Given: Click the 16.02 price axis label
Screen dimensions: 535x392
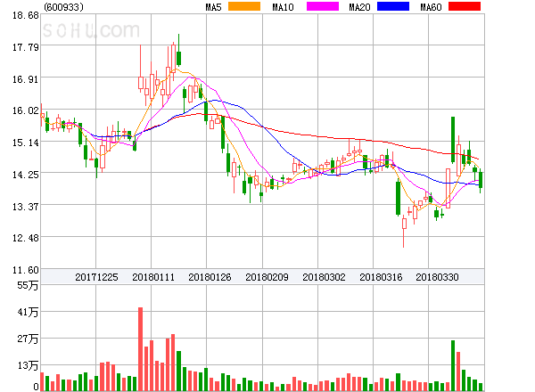Looking at the screenshot, I should [26, 110].
